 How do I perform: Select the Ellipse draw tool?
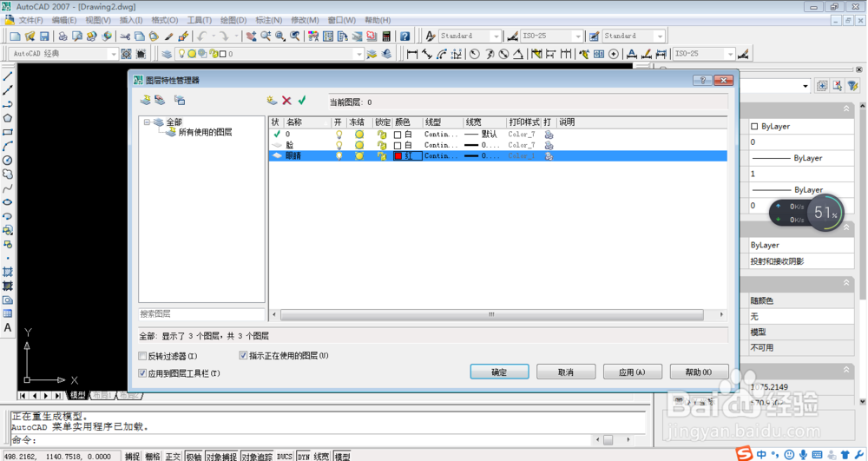tap(8, 202)
